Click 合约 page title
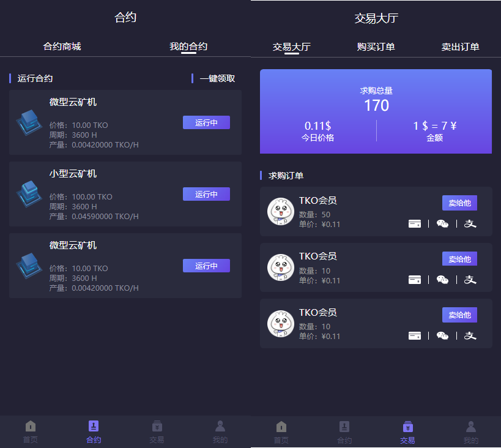This screenshot has width=501, height=448. 125,17
